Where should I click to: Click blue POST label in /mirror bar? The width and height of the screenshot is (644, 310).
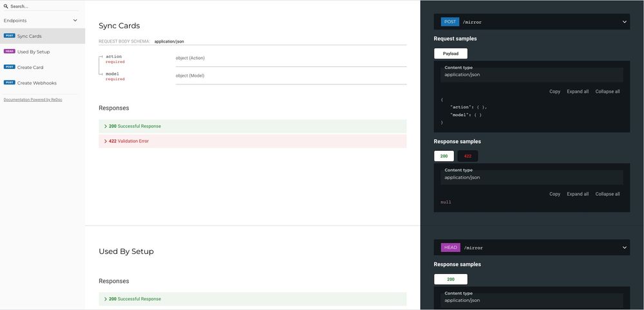tap(450, 22)
